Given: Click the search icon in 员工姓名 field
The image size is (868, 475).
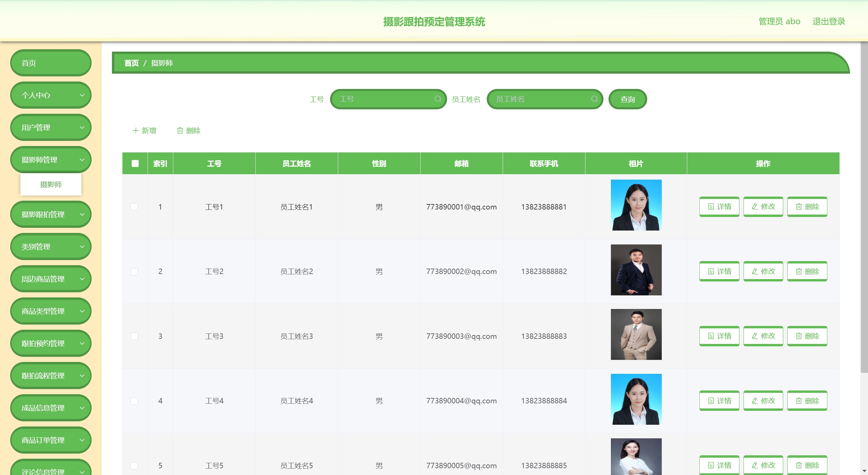Looking at the screenshot, I should point(594,99).
